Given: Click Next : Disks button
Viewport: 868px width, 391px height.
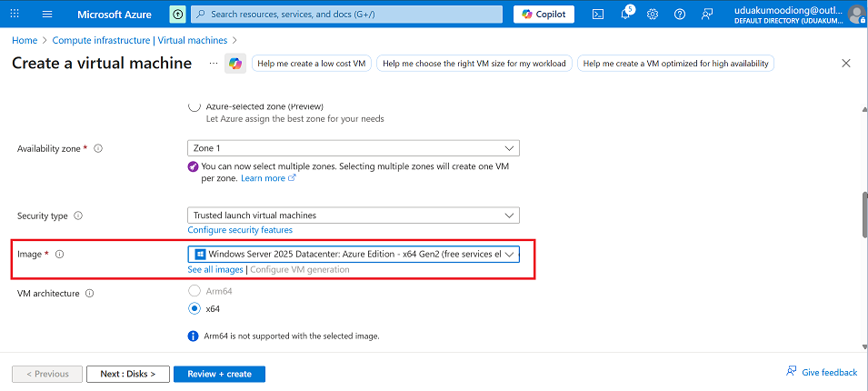Looking at the screenshot, I should click(x=128, y=374).
